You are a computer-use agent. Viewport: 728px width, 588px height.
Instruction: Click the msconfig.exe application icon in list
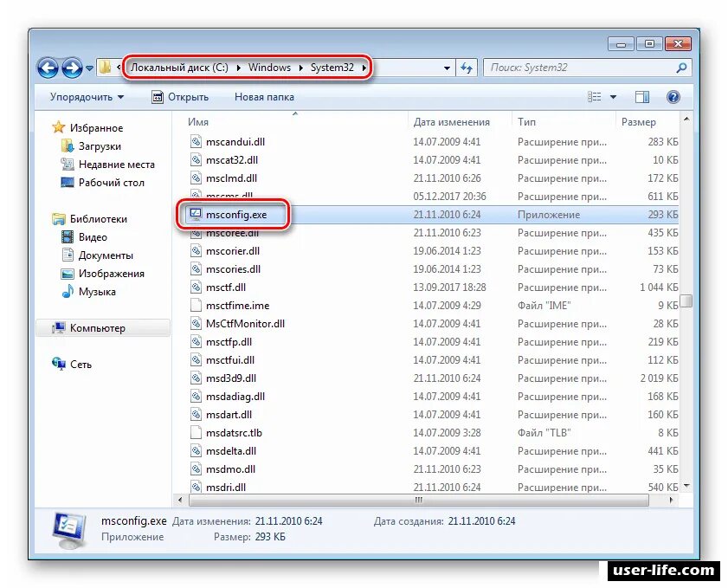(196, 215)
